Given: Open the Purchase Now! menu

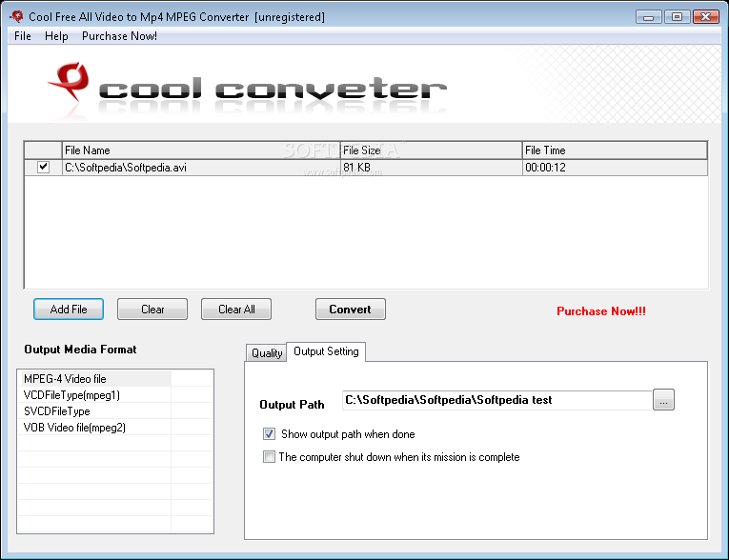Looking at the screenshot, I should [x=119, y=36].
